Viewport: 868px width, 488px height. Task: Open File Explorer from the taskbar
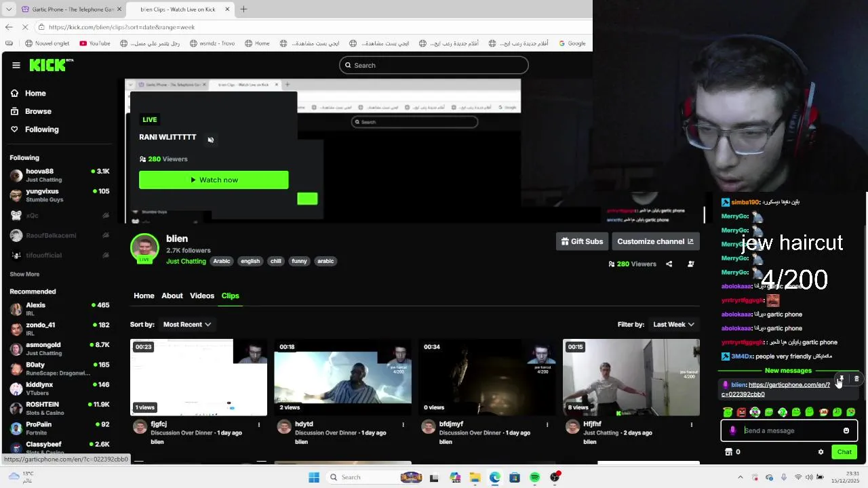coord(475,477)
